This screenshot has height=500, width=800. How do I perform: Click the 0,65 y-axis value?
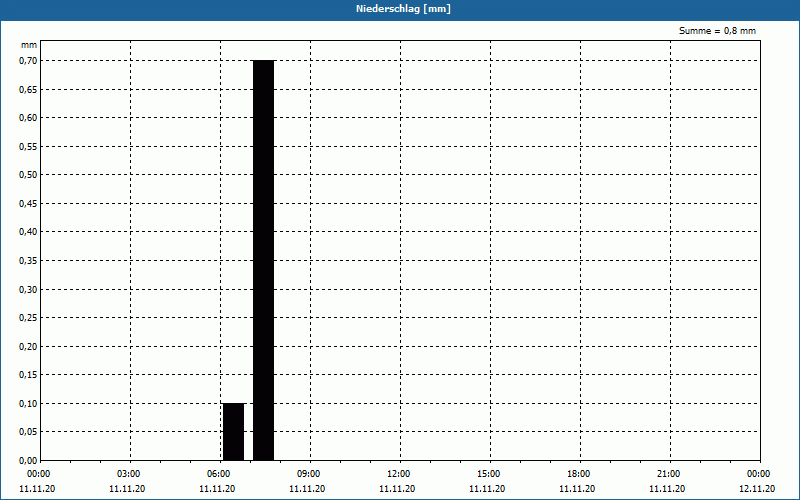click(x=28, y=89)
